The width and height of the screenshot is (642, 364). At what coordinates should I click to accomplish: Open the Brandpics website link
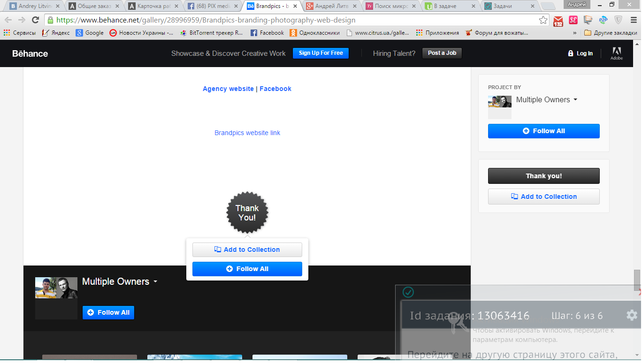247,133
